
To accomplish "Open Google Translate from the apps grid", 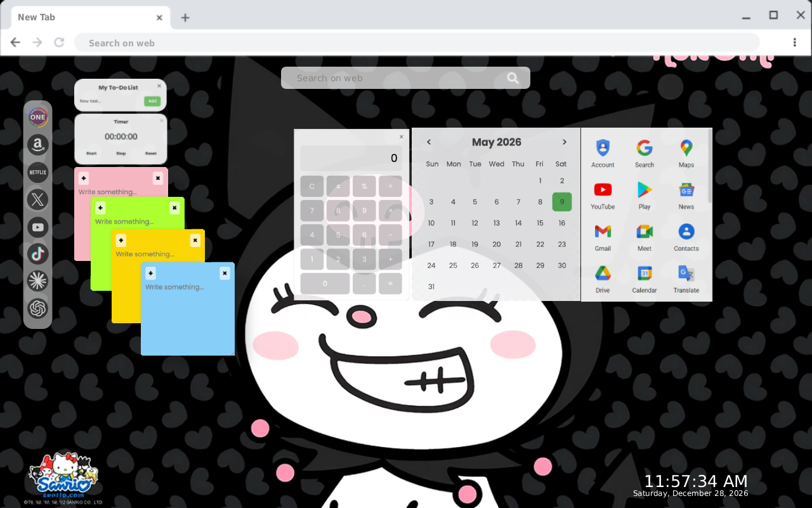I will 686,279.
